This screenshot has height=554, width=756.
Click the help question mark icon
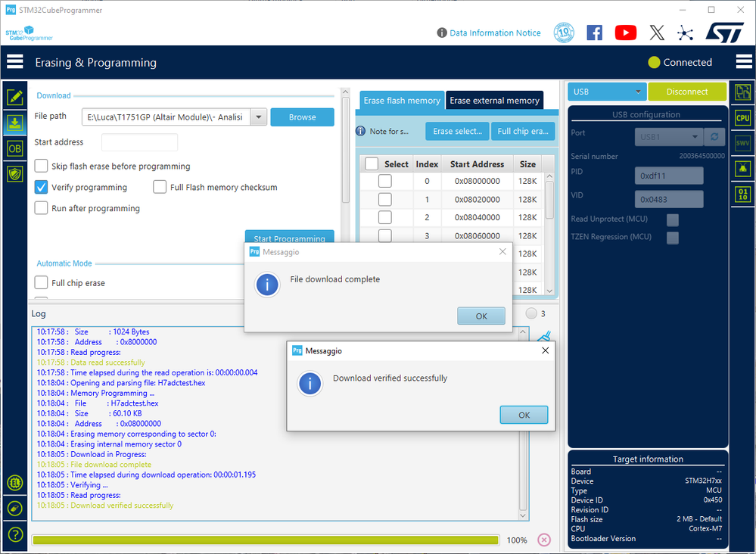pos(15,534)
